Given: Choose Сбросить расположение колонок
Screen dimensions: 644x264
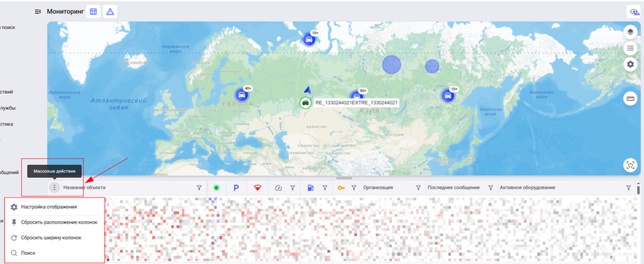Looking at the screenshot, I should click(x=54, y=222).
